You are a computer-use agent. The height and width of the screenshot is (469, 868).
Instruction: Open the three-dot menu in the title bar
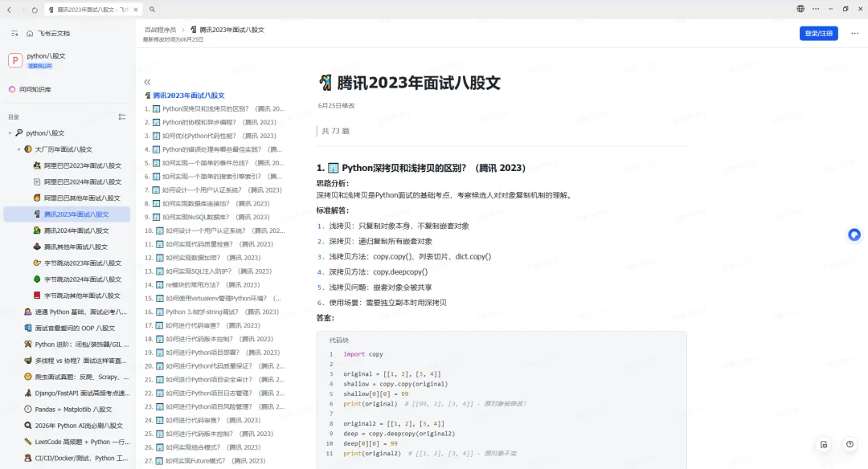coord(816,9)
